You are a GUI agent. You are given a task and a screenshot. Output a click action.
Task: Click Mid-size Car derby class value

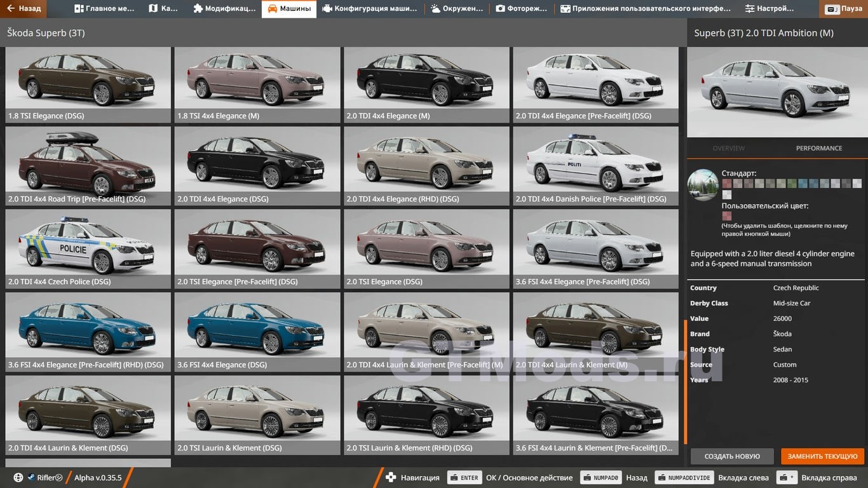pos(792,303)
